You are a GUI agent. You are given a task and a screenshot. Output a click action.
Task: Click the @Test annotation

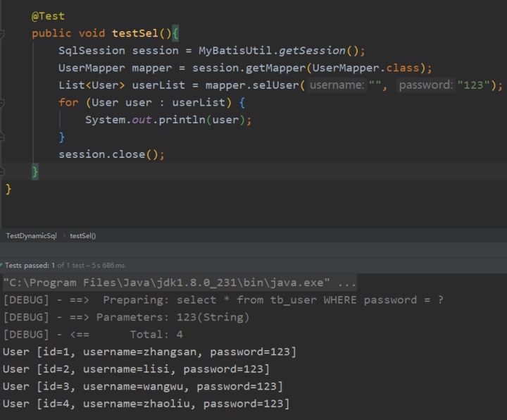48,16
